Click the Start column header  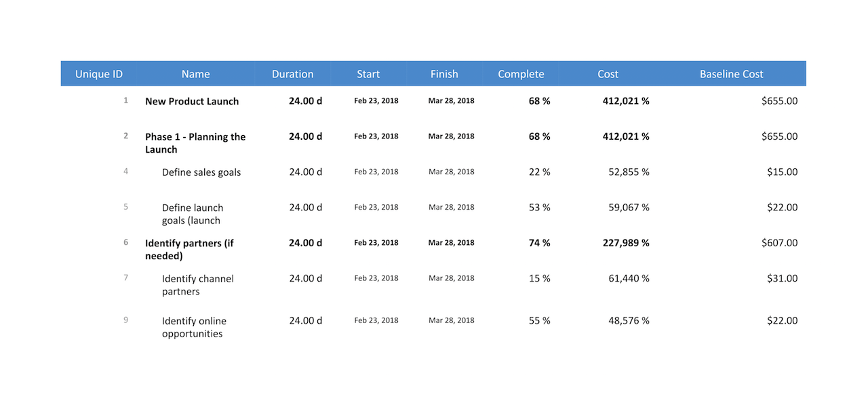click(368, 74)
